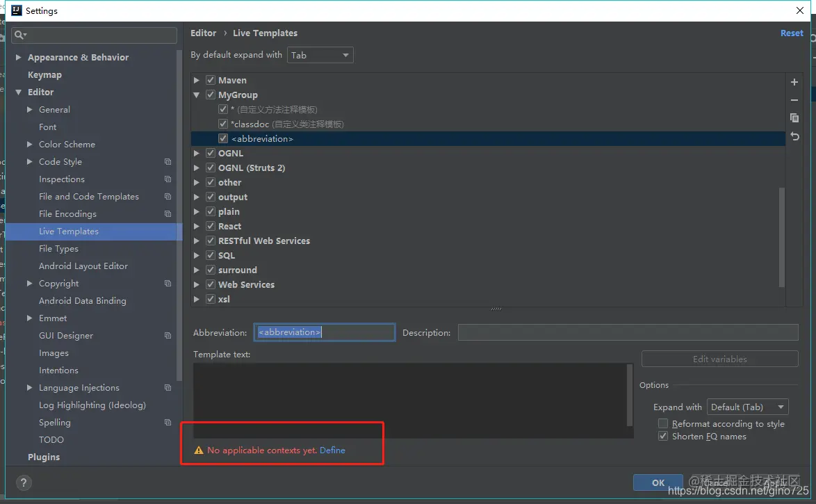The image size is (816, 504).
Task: Click the project-level icon beside Language Injections
Action: pos(168,387)
